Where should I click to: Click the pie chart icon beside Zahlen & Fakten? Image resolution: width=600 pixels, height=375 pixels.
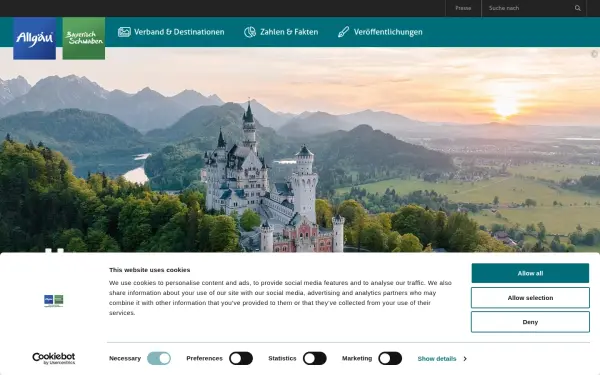250,32
